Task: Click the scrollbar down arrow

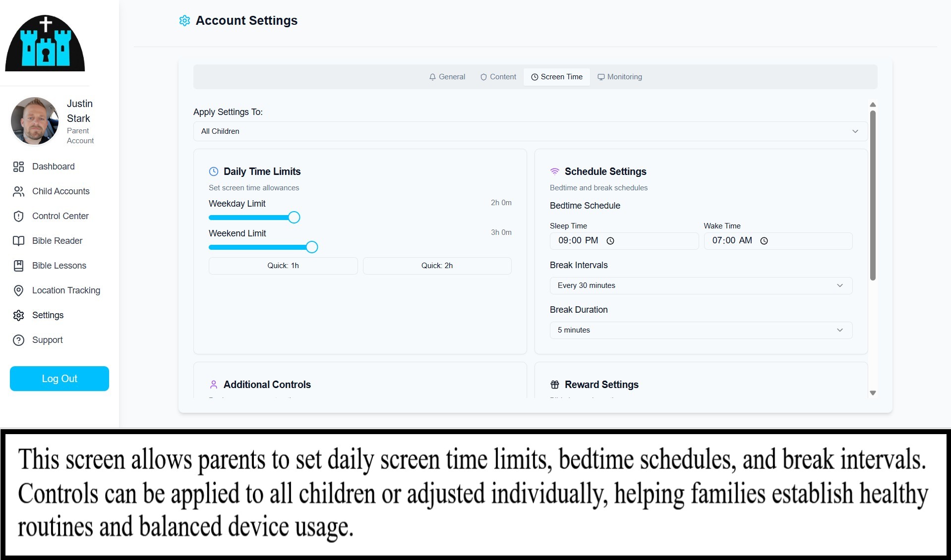Action: 873,393
